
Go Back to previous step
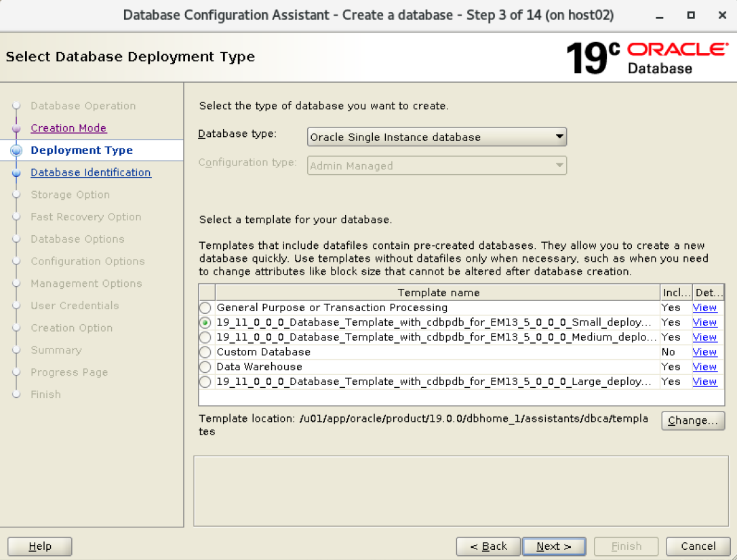pos(488,546)
